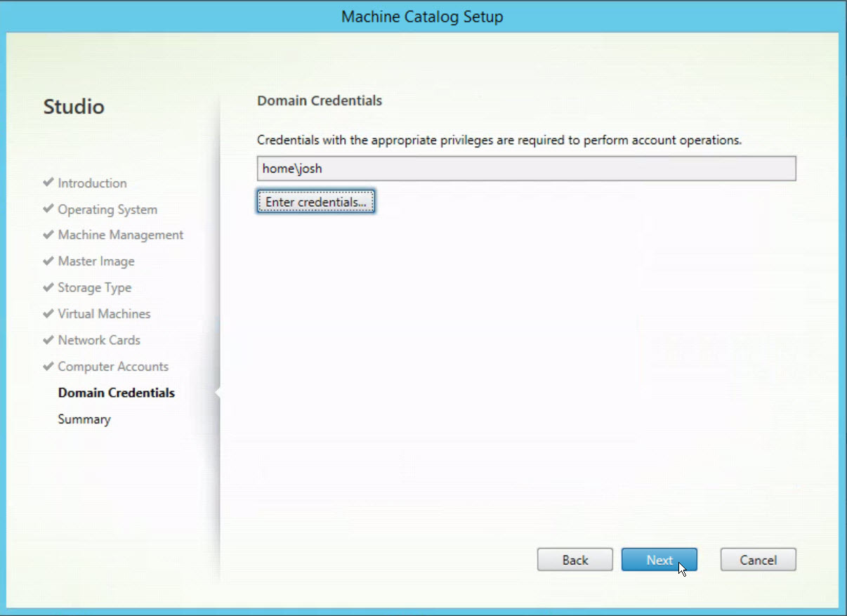Click the checkmark beside Master Image
Screen dimensions: 847x616
coord(48,261)
